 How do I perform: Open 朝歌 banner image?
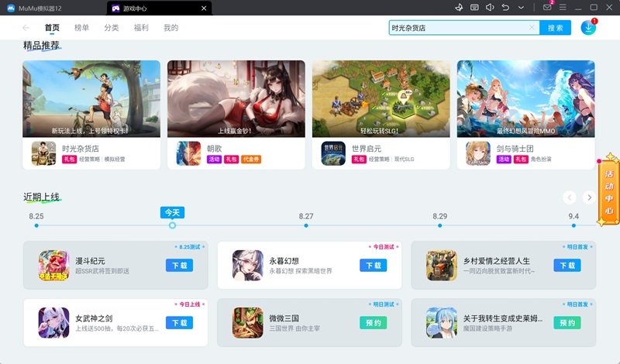[236, 99]
